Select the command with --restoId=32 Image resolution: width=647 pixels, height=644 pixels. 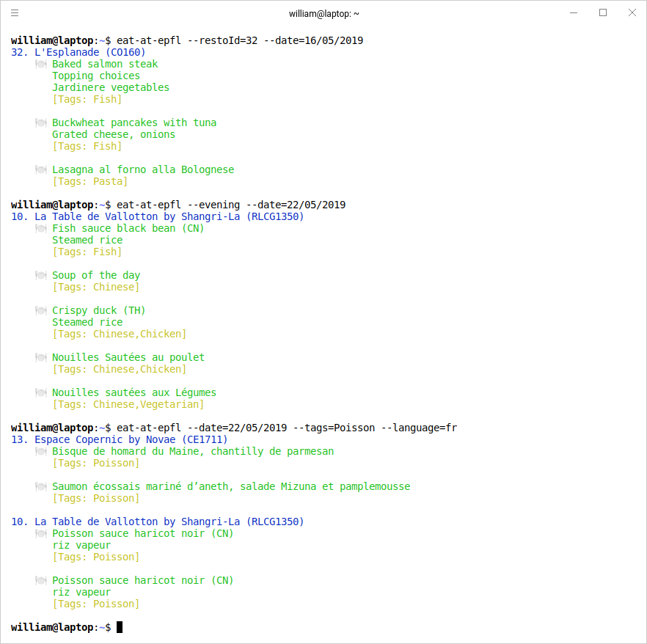(240, 41)
